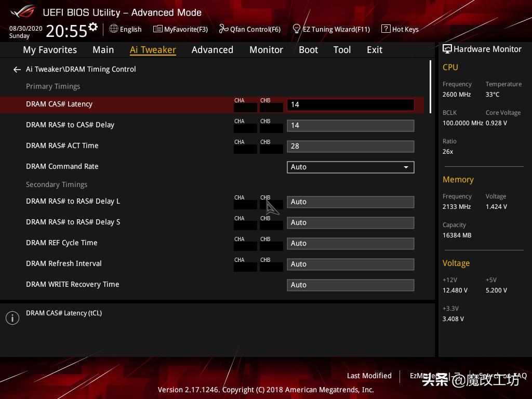Image resolution: width=532 pixels, height=399 pixels.
Task: Go back with the arrow icon
Action: click(17, 70)
